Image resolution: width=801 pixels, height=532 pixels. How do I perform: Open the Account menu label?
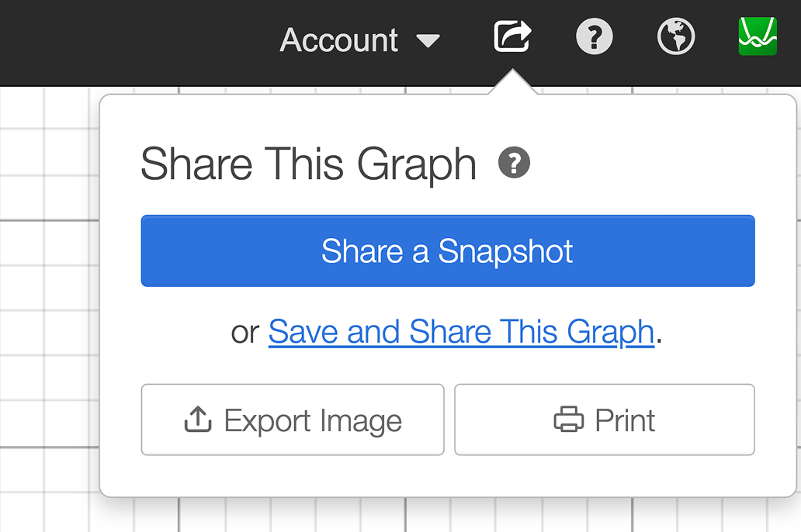click(339, 40)
